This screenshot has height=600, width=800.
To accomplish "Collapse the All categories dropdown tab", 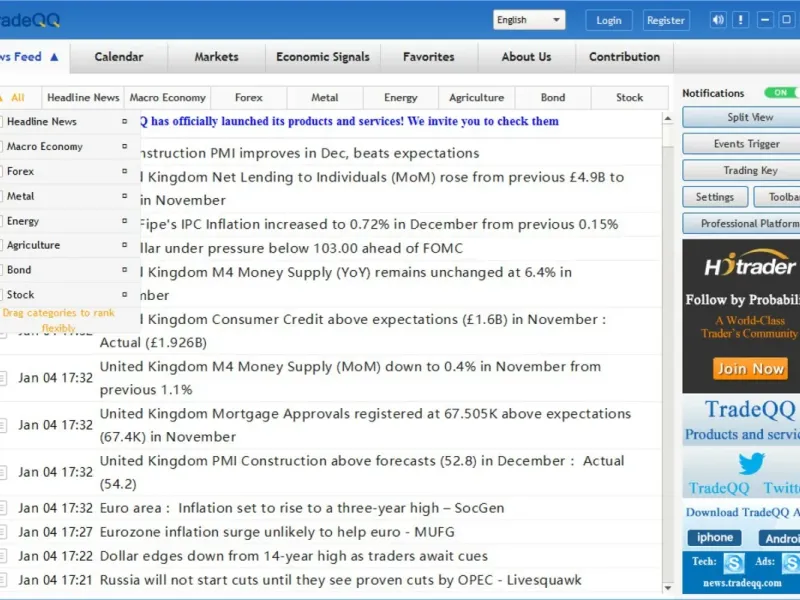I will point(18,97).
